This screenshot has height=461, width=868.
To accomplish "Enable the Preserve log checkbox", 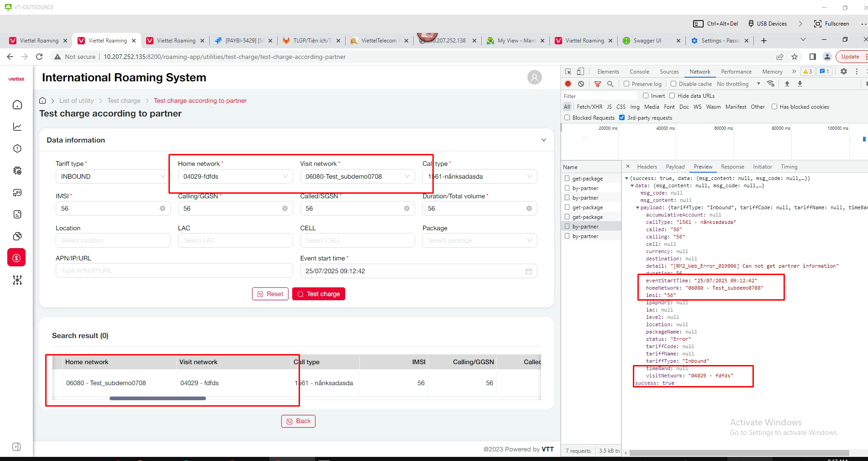I will point(626,84).
